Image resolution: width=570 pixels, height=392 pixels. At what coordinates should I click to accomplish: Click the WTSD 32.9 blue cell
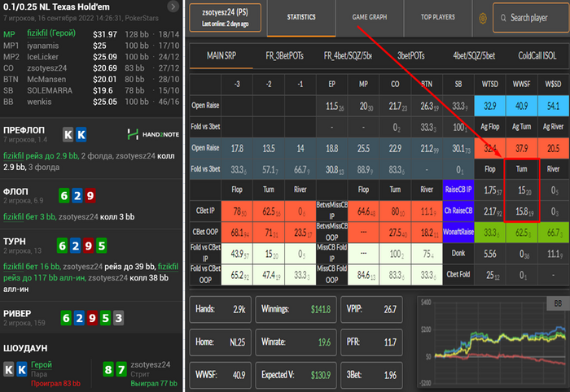[x=489, y=106]
